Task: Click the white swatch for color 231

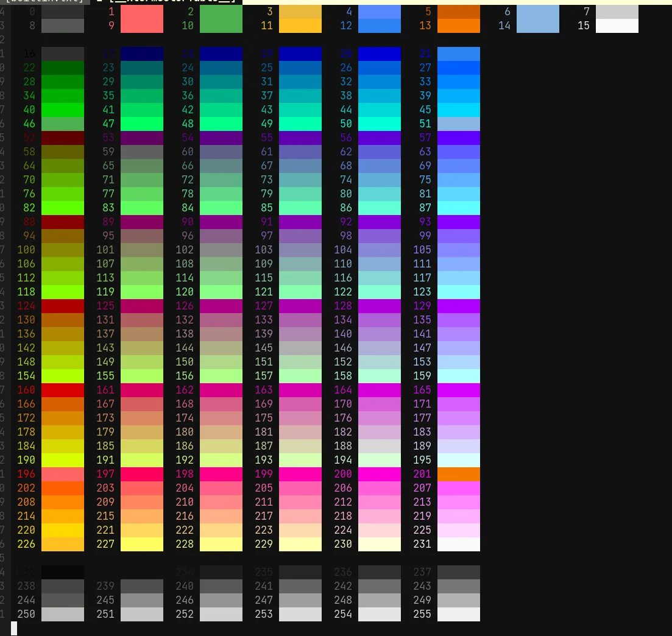Action: point(459,544)
